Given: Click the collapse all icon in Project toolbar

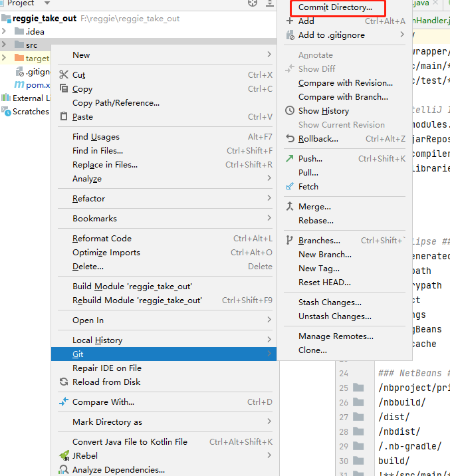Looking at the screenshot, I should point(270,3).
